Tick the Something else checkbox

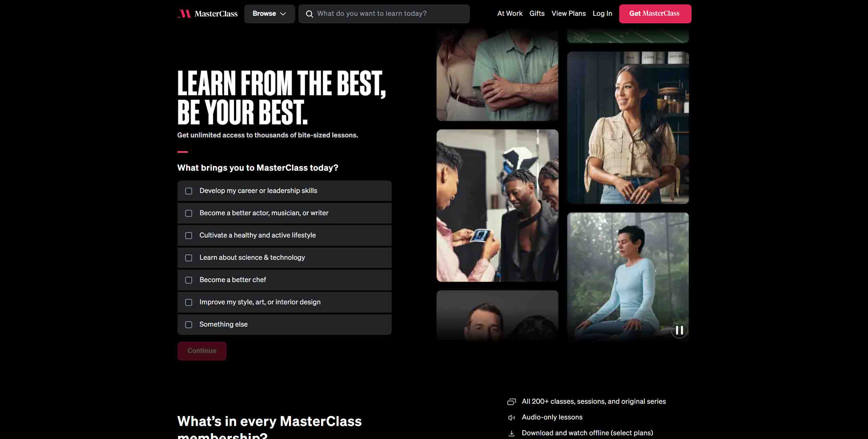click(188, 325)
